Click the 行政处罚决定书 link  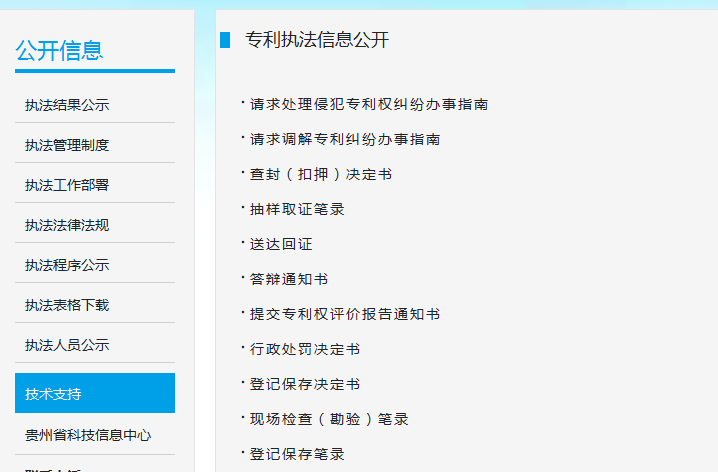(305, 349)
